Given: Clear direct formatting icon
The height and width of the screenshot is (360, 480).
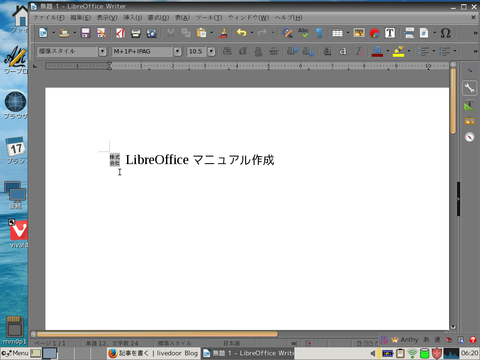Looking at the screenshot, I should tap(359, 51).
